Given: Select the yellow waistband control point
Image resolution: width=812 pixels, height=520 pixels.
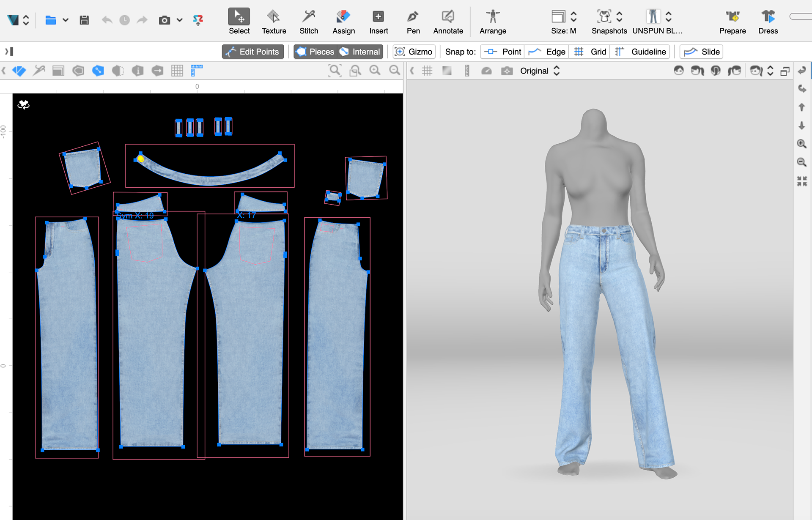Looking at the screenshot, I should pyautogui.click(x=141, y=159).
